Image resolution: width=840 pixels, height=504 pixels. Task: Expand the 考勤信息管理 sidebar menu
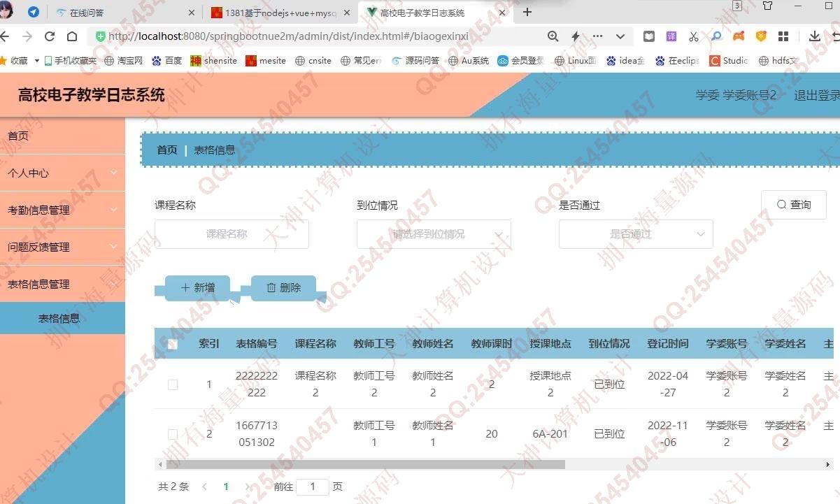point(62,210)
